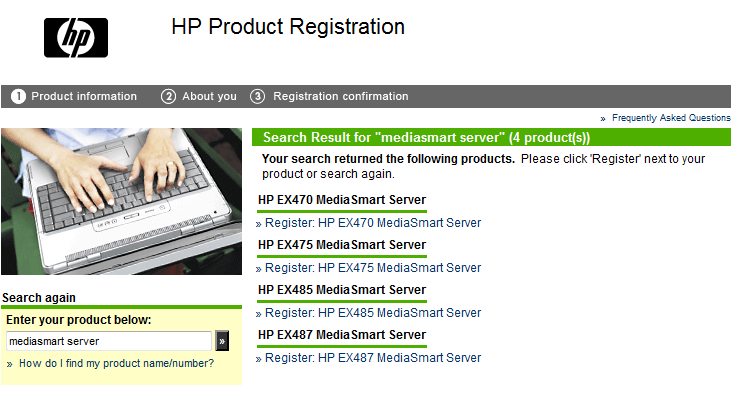This screenshot has height=403, width=732.
Task: Click the 'Your search returned the following products' text
Action: [x=388, y=159]
